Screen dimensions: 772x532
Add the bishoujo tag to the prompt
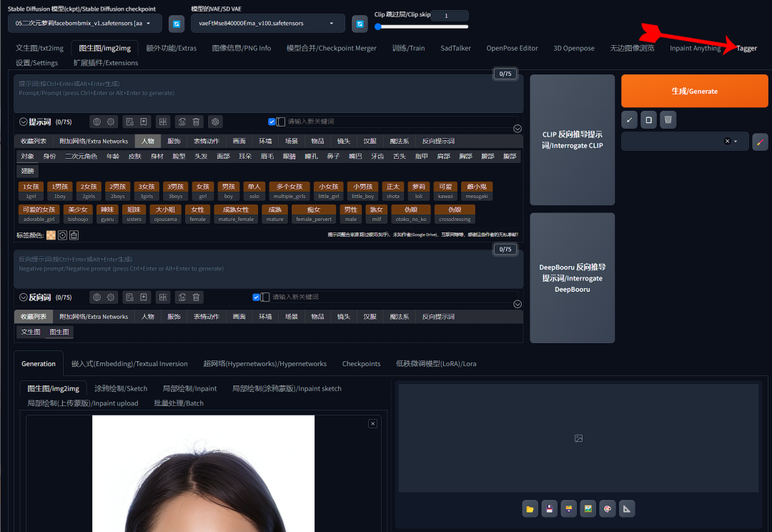pos(78,215)
